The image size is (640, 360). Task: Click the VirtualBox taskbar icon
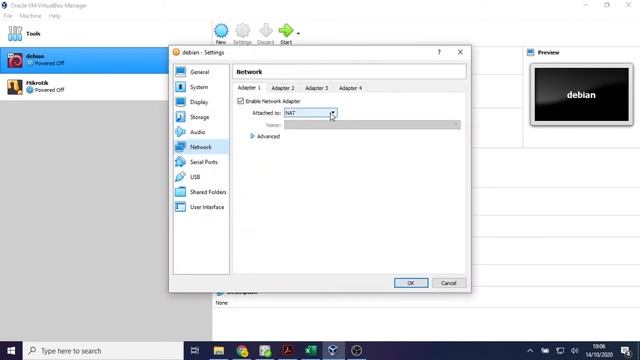333,351
